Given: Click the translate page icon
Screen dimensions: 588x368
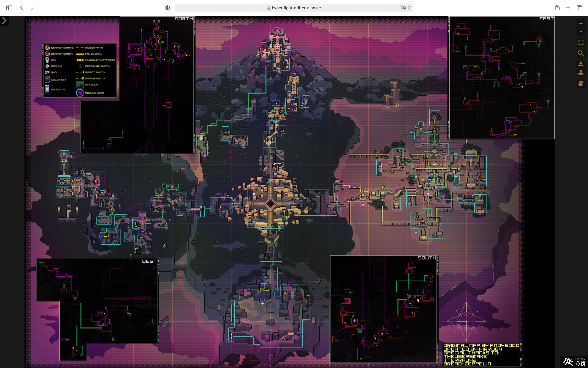Looking at the screenshot, I should tap(403, 8).
